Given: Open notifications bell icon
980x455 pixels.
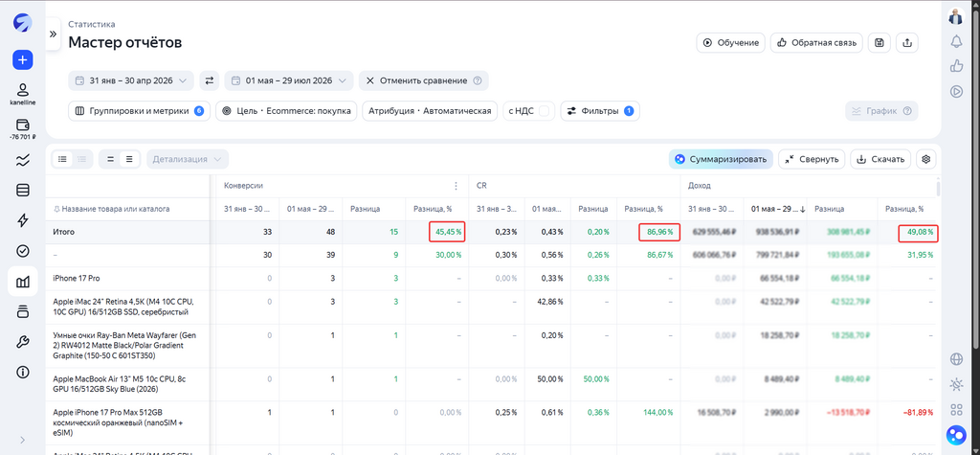Looking at the screenshot, I should point(956,41).
